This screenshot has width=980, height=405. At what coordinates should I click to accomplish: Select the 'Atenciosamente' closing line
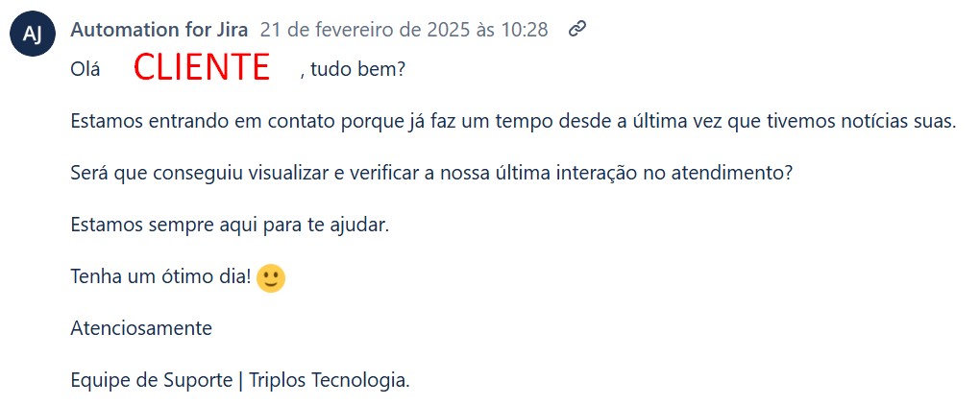click(141, 328)
